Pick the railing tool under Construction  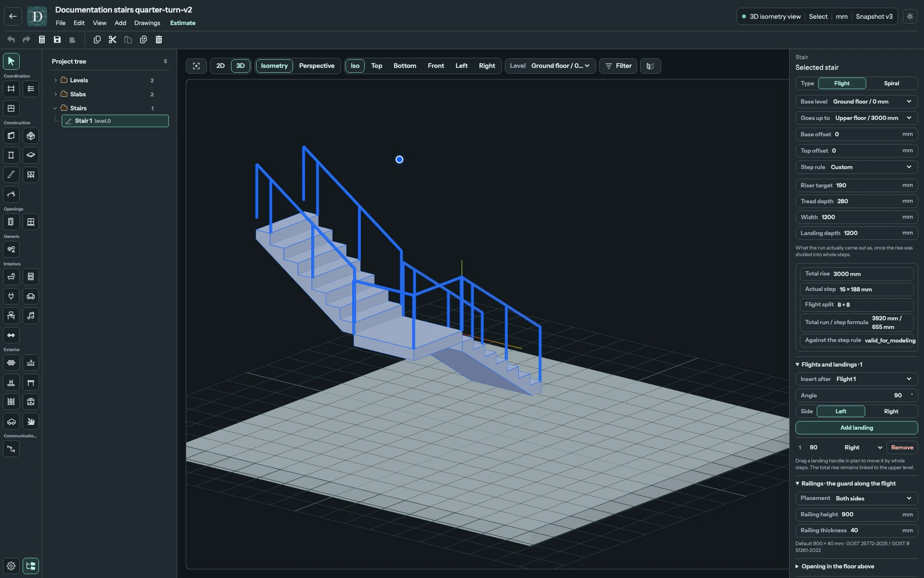31,175
